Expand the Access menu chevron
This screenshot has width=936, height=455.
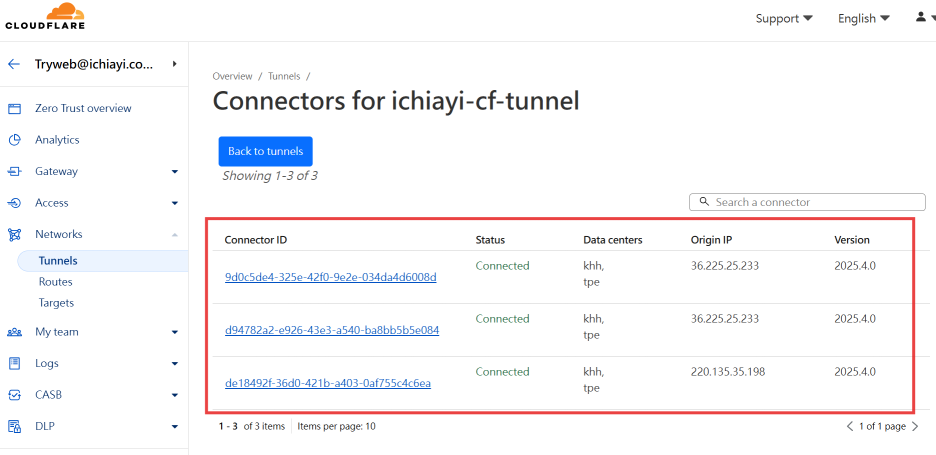pyautogui.click(x=175, y=204)
